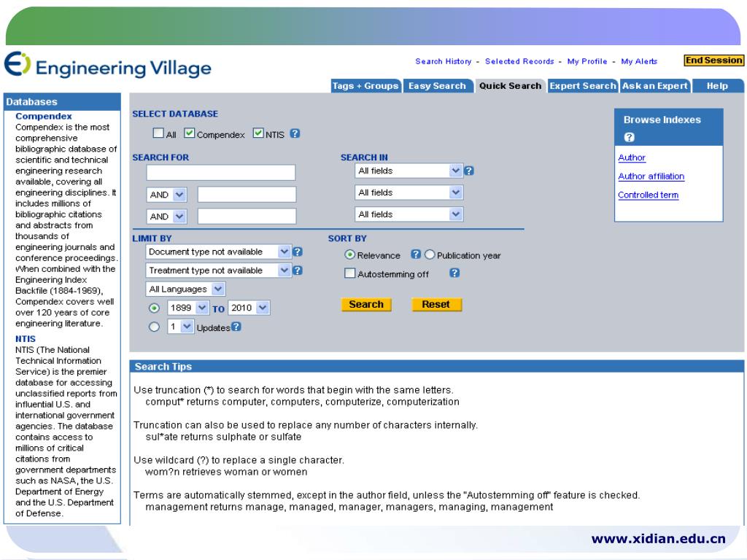Open the first AND operator dropdown
Viewport: 747px width, 560px height.
pos(166,195)
